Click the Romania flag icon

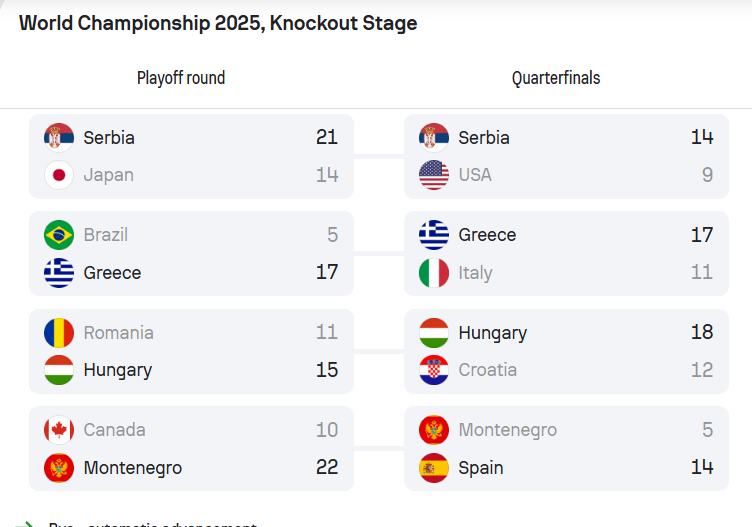pos(59,333)
